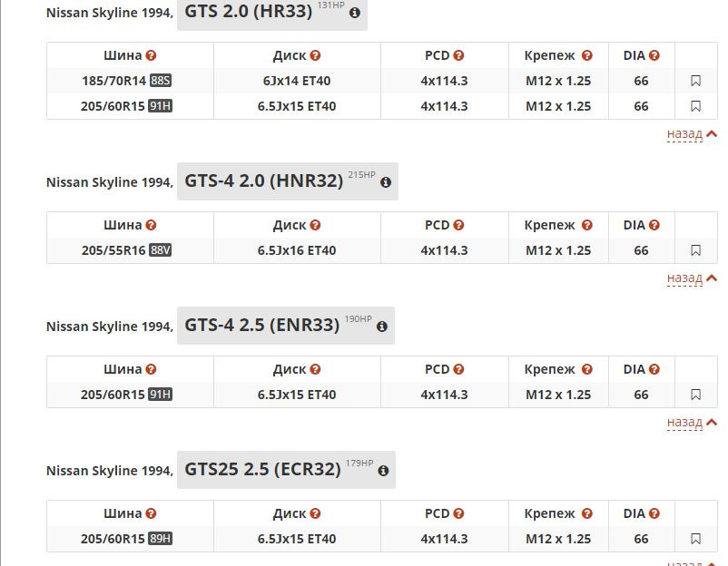Image resolution: width=728 pixels, height=566 pixels.
Task: Click info icon next to GTS 2.0 (HR33)
Action: pyautogui.click(x=355, y=13)
